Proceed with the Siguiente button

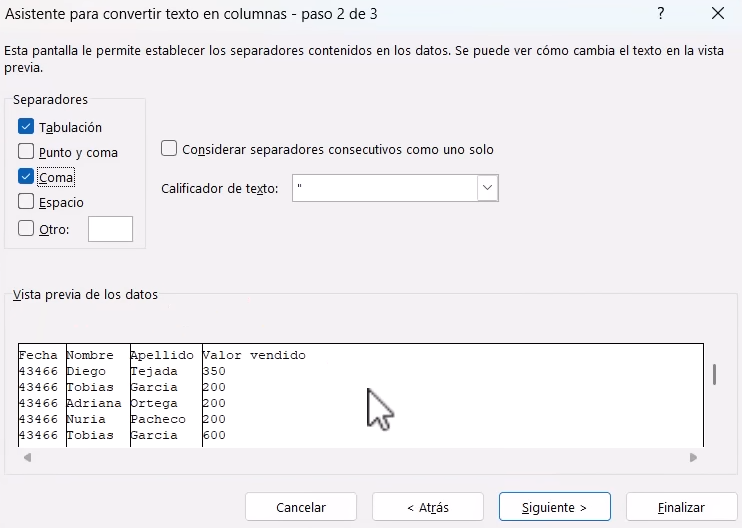(555, 507)
